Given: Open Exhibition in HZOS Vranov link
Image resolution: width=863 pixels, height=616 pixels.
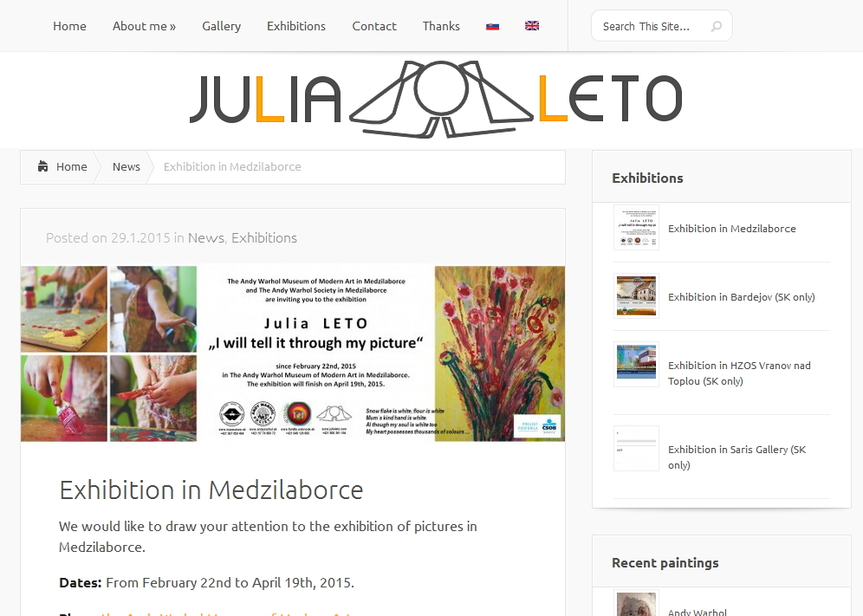Looking at the screenshot, I should click(x=739, y=373).
